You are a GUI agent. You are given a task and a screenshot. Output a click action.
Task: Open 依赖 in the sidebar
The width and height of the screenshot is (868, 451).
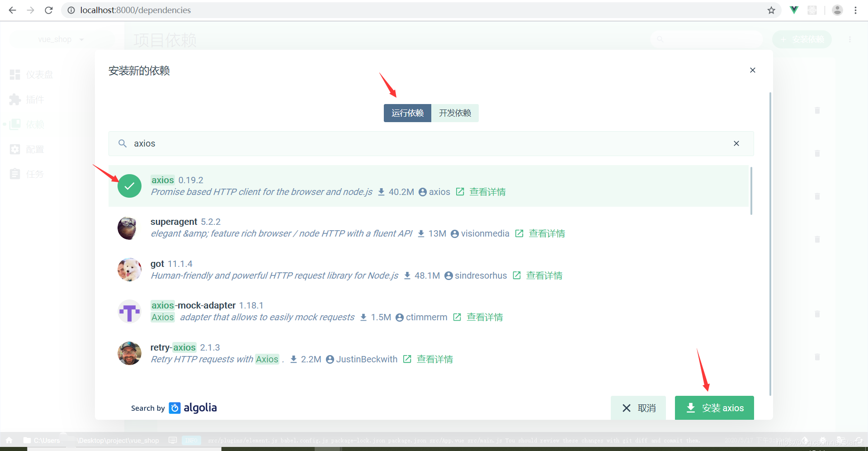point(27,124)
